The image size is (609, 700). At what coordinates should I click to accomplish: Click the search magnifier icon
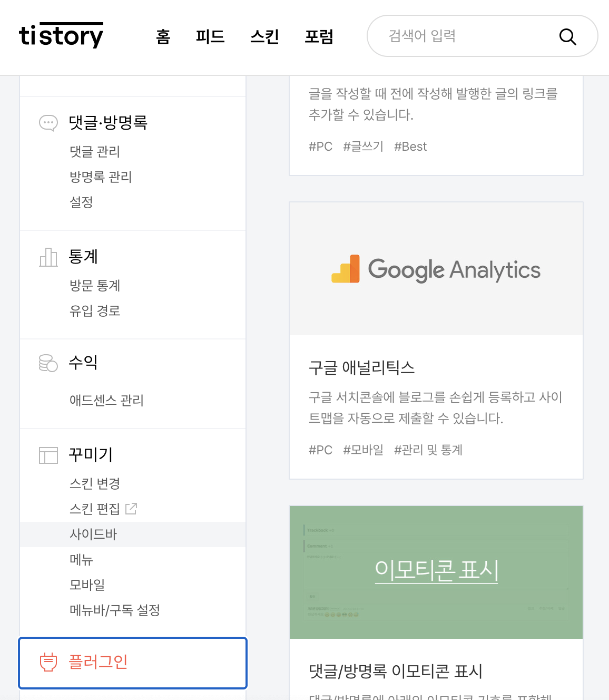click(567, 36)
